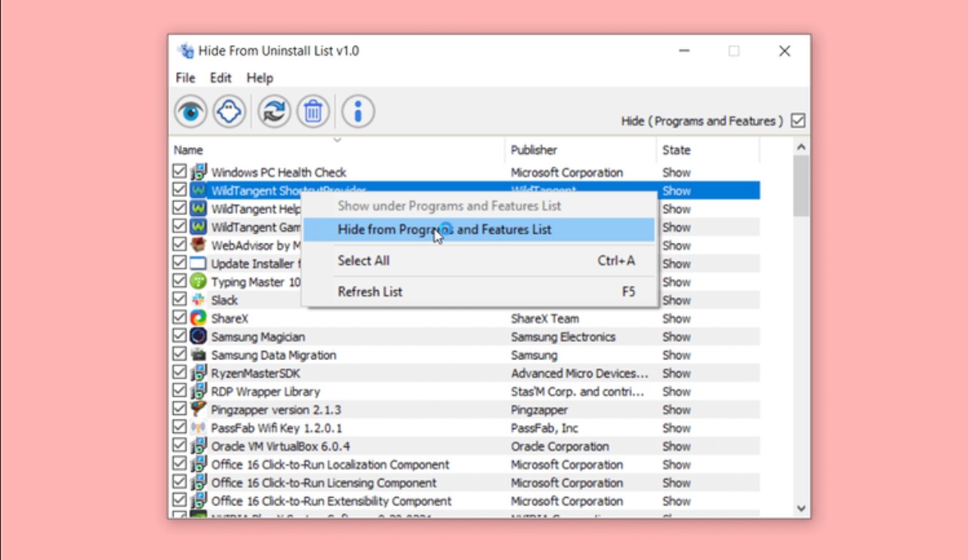968x560 pixels.
Task: Open the Help menu
Action: 260,78
